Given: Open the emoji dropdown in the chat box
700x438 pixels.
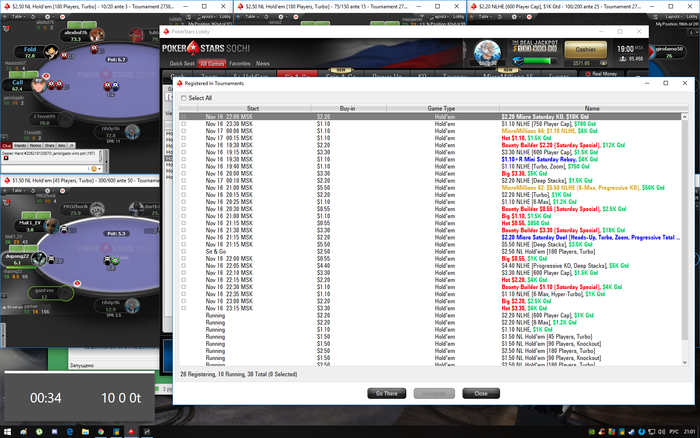Looking at the screenshot, I should click(x=96, y=169).
